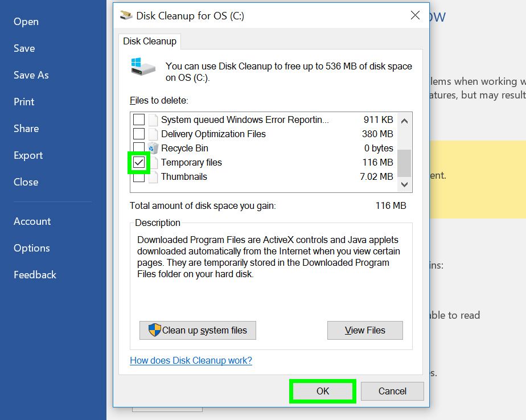Screen dimensions: 526x420
Task: Click the scroll-down arrow in the files list
Action: point(404,184)
